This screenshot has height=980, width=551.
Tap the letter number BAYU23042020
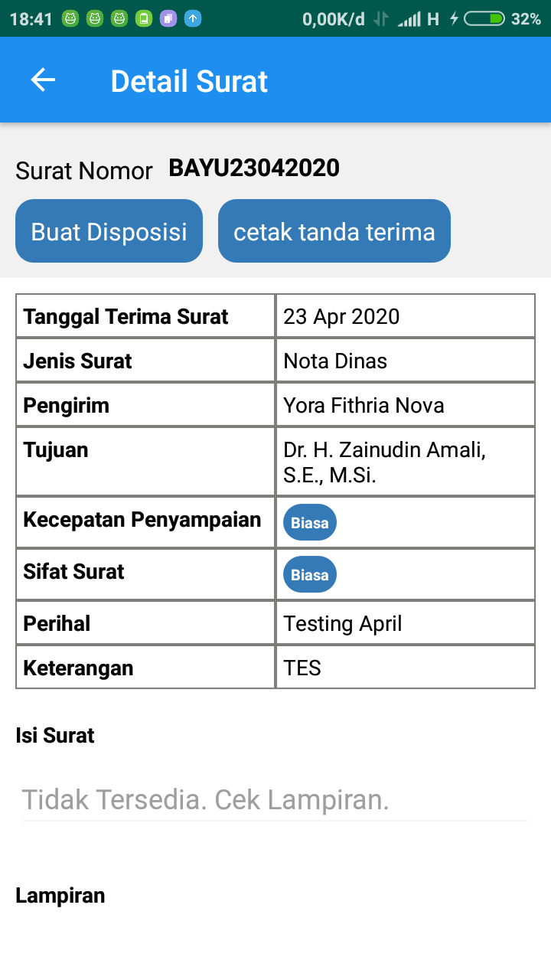tap(254, 168)
